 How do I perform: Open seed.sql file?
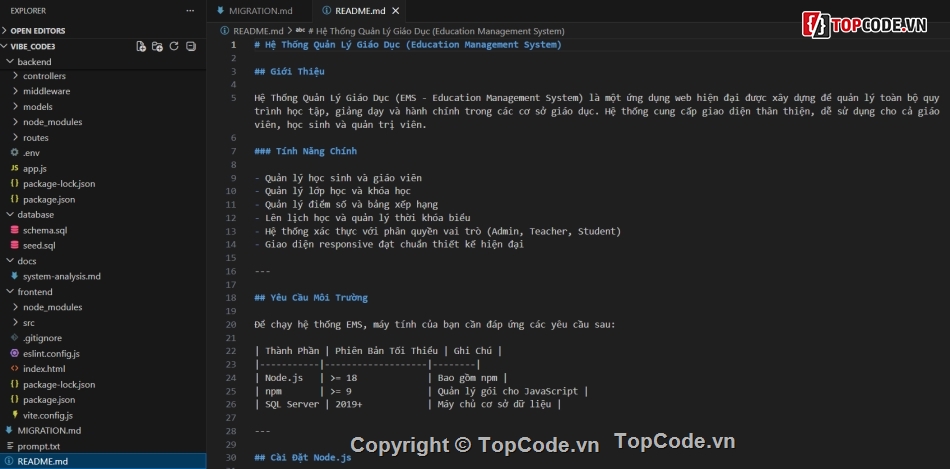click(x=39, y=245)
